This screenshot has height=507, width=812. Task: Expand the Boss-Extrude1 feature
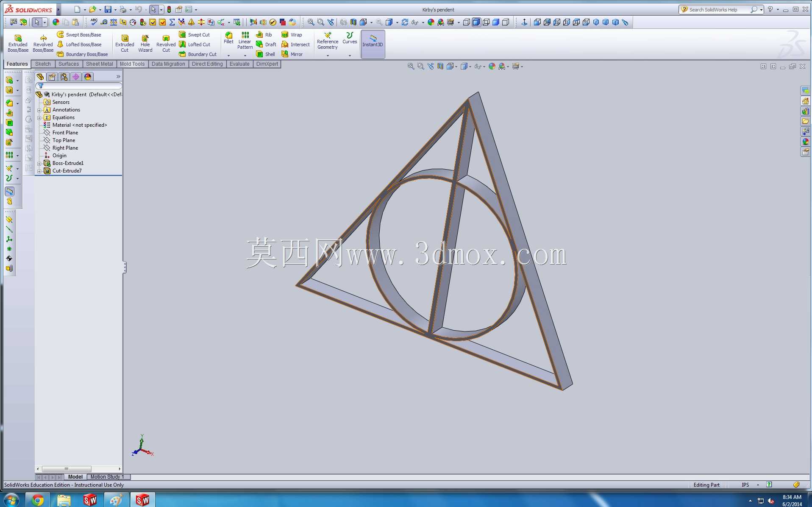click(x=39, y=164)
